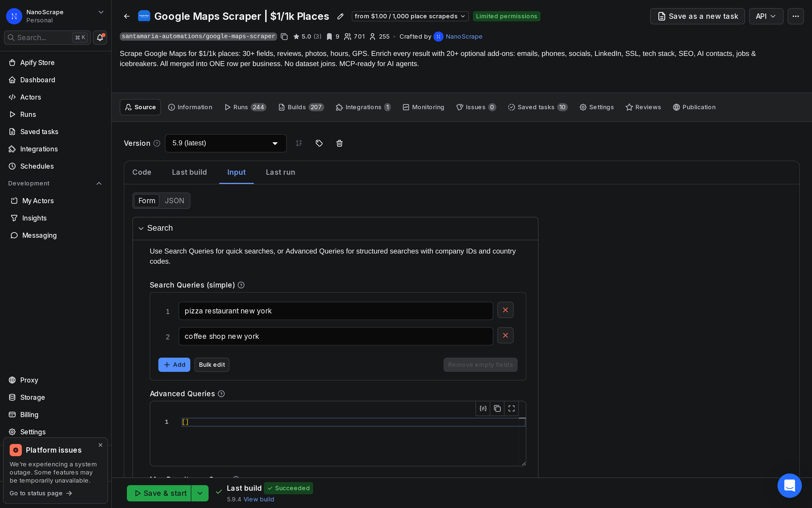Screen dimensions: 812x508
Task: Open the Last build sub-tab
Action: click(x=190, y=172)
